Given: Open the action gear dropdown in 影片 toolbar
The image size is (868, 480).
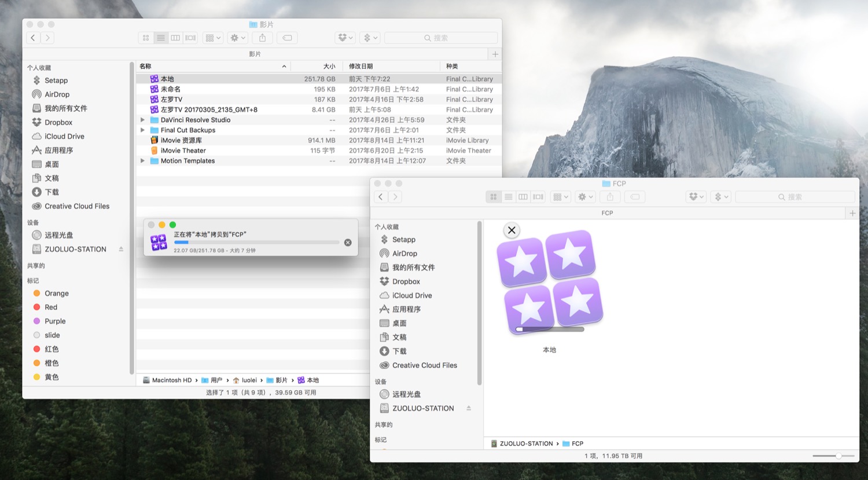Looking at the screenshot, I should click(238, 38).
